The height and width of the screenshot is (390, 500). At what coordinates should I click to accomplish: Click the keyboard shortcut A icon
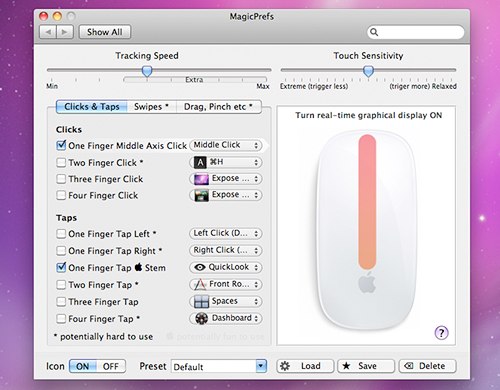(200, 162)
